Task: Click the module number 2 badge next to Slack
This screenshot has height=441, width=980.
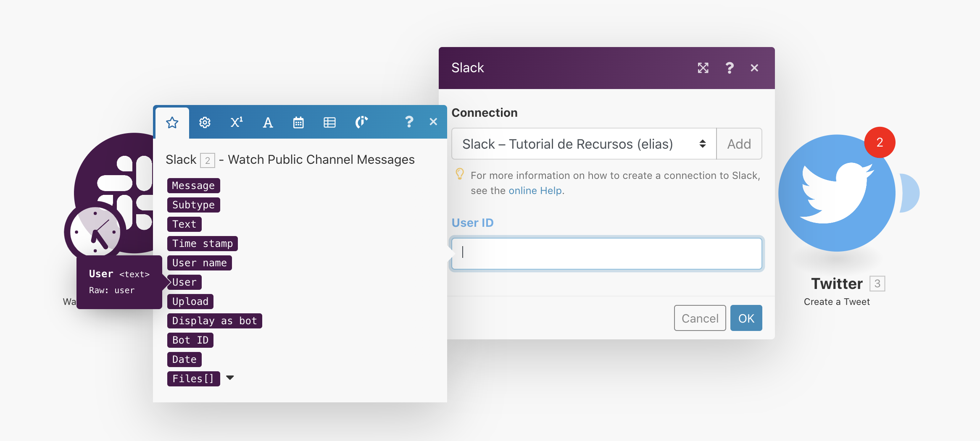Action: coord(208,160)
